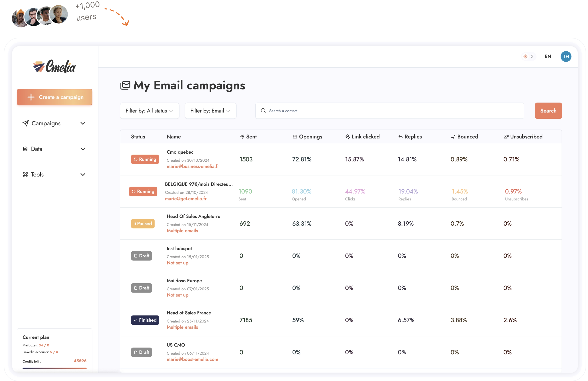This screenshot has height=381, width=588.
Task: Click the Link clicked column cursor icon
Action: click(348, 137)
